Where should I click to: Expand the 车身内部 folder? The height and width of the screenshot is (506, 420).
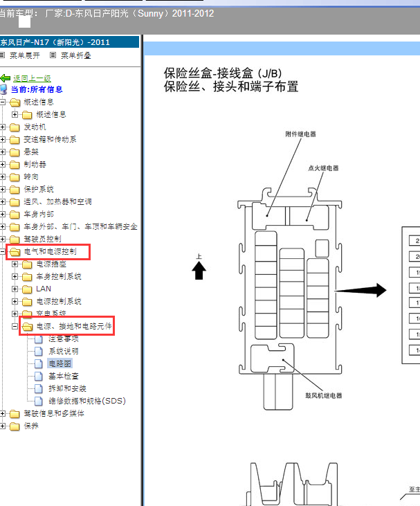tap(2, 214)
